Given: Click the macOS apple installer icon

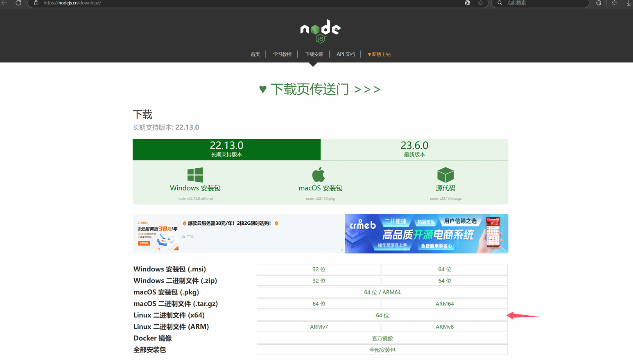Looking at the screenshot, I should click(319, 174).
